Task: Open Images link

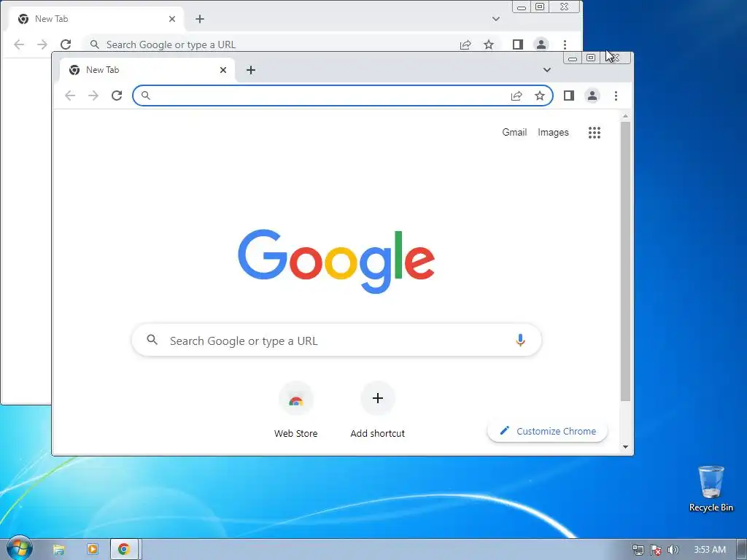Action: coord(553,133)
